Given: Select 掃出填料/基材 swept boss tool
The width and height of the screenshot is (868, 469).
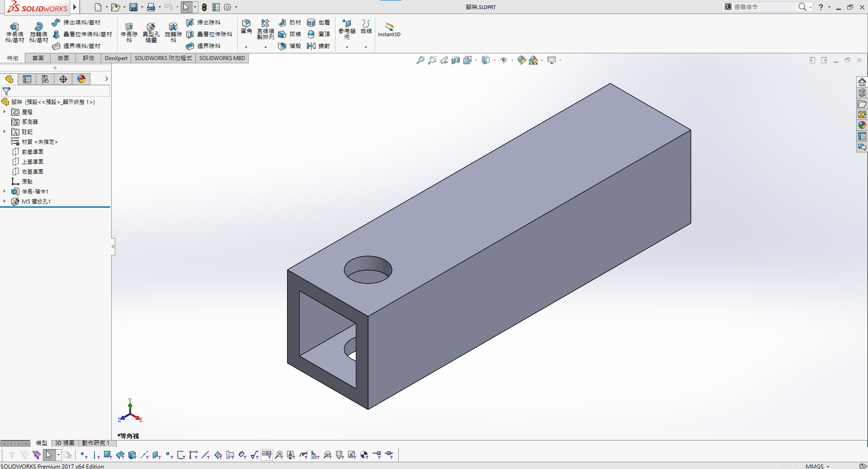Looking at the screenshot, I should tap(76, 23).
